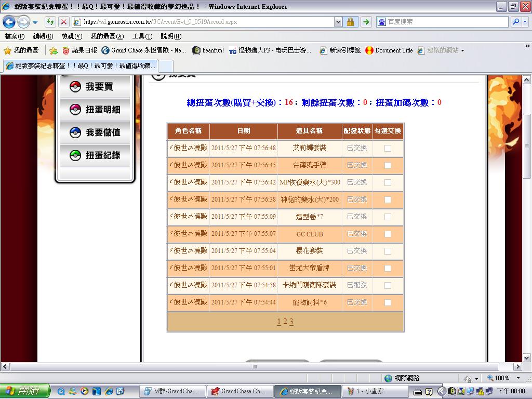The height and width of the screenshot is (399, 532).
Task: Click the security padlock icon in address bar
Action: coord(351,22)
